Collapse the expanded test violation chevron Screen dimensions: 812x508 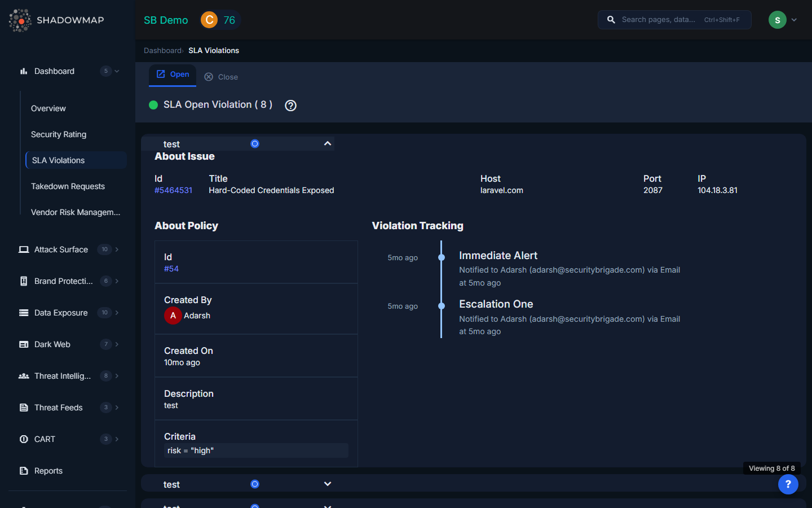[x=327, y=144]
